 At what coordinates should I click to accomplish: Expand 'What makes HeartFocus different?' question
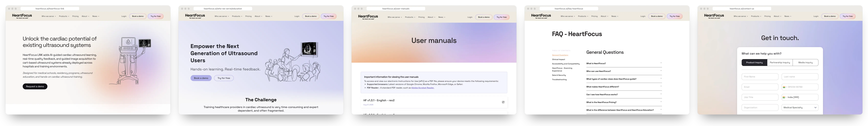[x=624, y=87]
